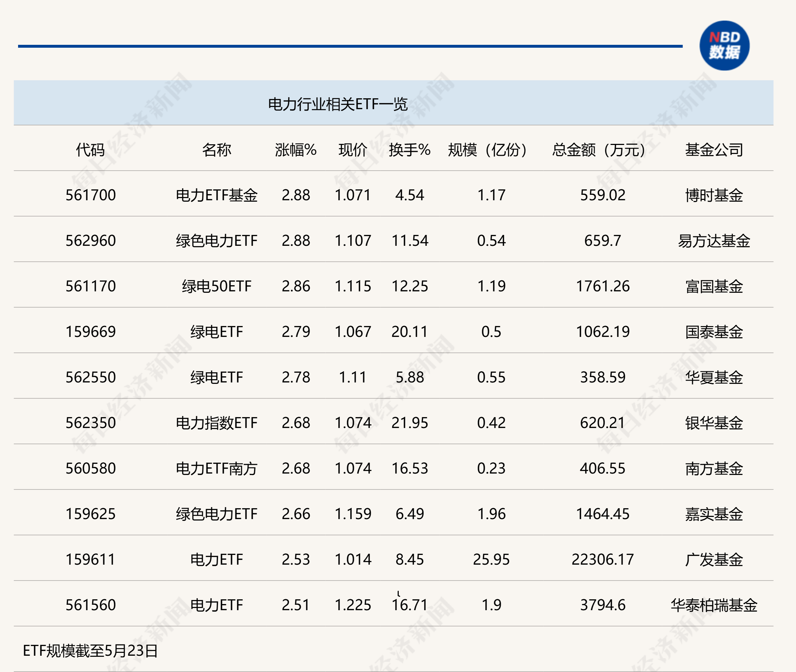Image resolution: width=796 pixels, height=672 pixels.
Task: Click 华夏基金 company cell
Action: 714,377
